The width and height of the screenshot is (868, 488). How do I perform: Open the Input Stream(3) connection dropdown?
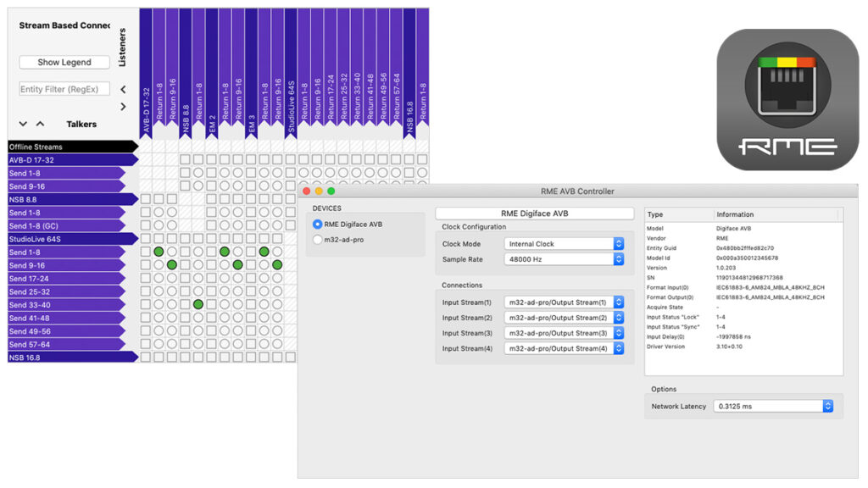pyautogui.click(x=564, y=333)
